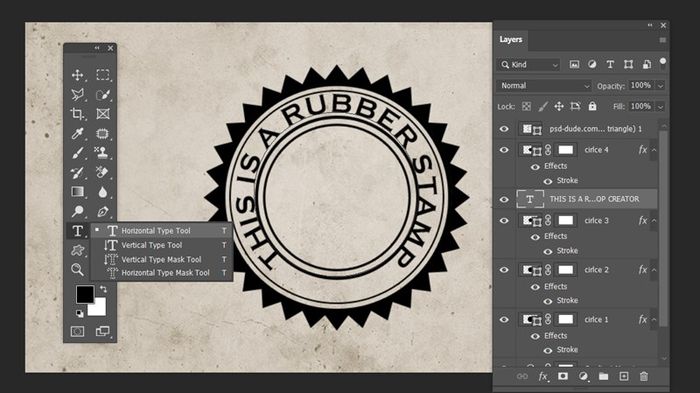Image resolution: width=700 pixels, height=393 pixels.
Task: Collapse cirlce 3 layer effects
Action: pyautogui.click(x=654, y=221)
